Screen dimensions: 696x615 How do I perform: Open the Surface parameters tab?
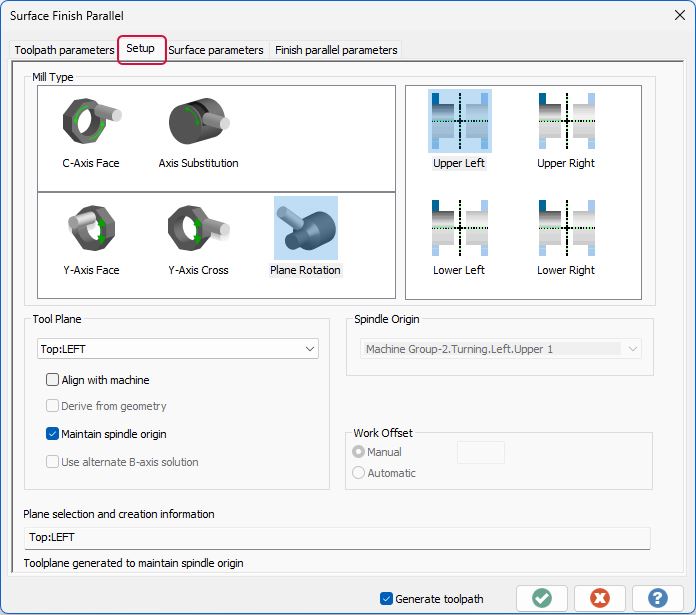pyautogui.click(x=216, y=50)
